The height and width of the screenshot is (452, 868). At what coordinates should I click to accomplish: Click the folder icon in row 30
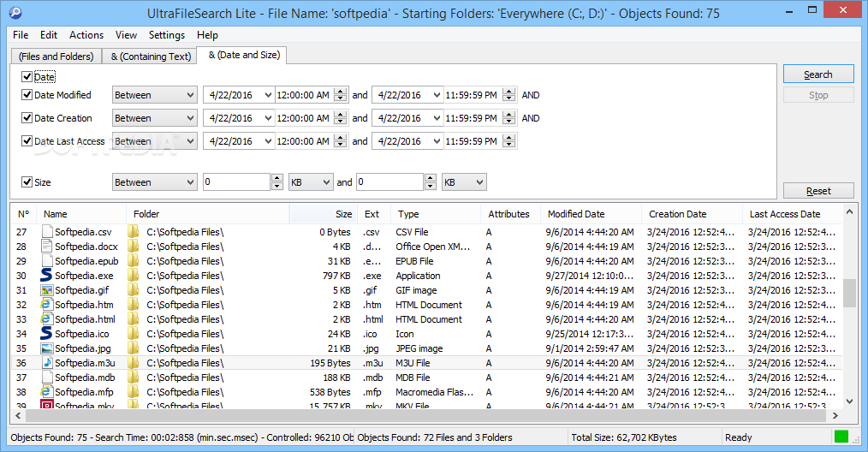click(134, 276)
